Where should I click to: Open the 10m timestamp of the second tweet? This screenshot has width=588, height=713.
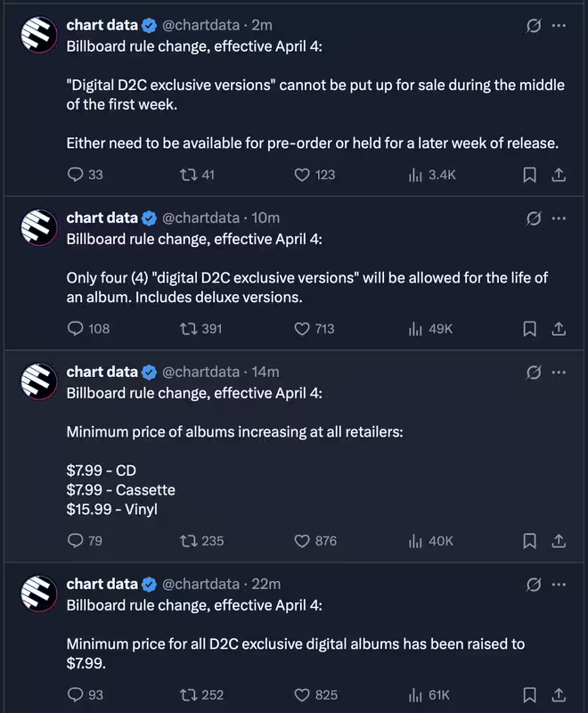(x=265, y=217)
